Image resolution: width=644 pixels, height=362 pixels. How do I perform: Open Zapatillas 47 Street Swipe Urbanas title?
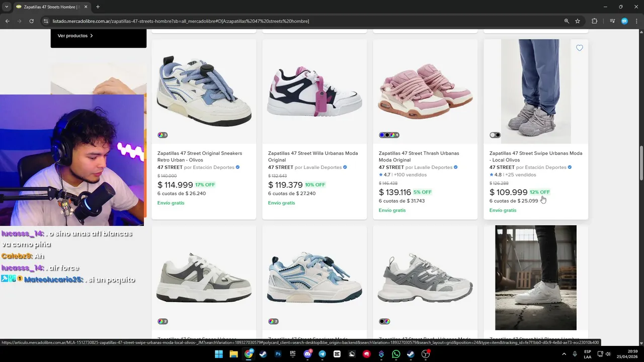click(536, 156)
